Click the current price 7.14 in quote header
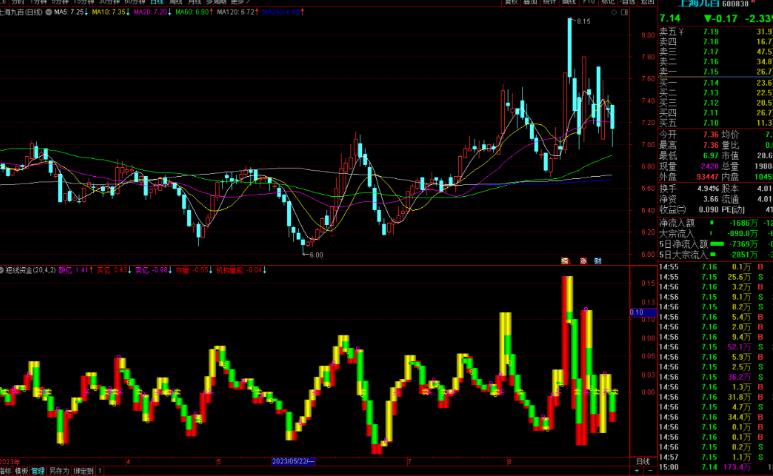Viewport: 773px width, 476px height. pyautogui.click(x=670, y=18)
